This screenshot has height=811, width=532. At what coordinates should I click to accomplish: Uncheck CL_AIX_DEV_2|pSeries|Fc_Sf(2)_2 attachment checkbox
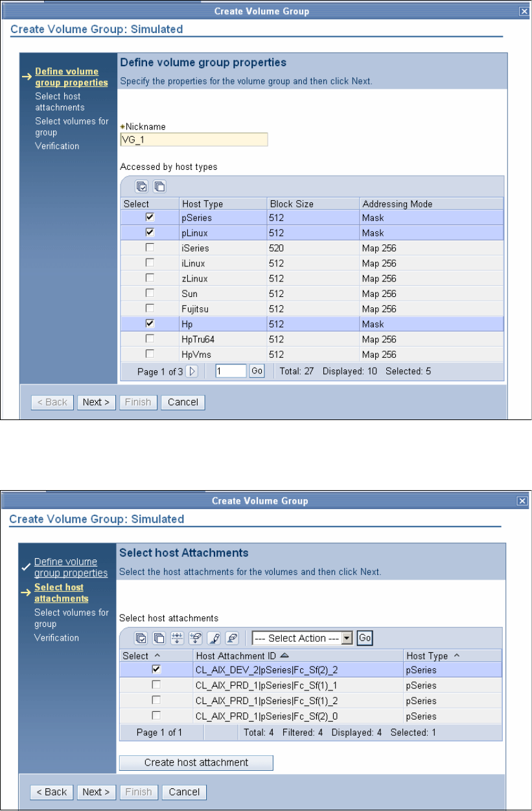156,670
